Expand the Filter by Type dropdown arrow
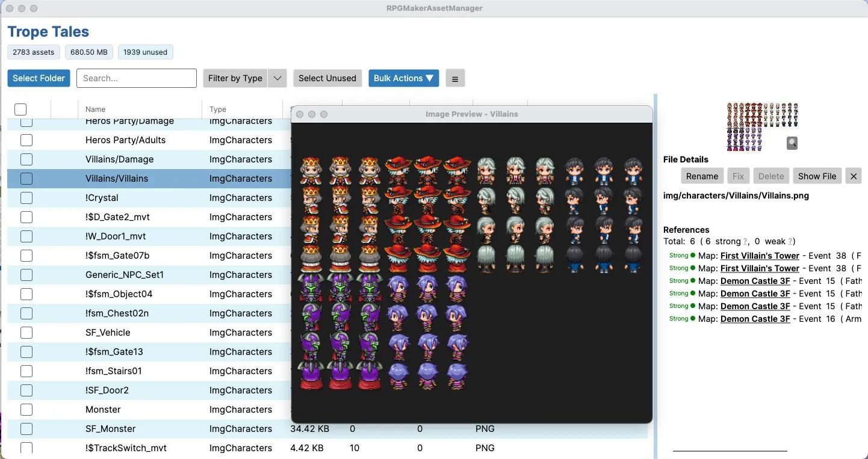 tap(277, 78)
